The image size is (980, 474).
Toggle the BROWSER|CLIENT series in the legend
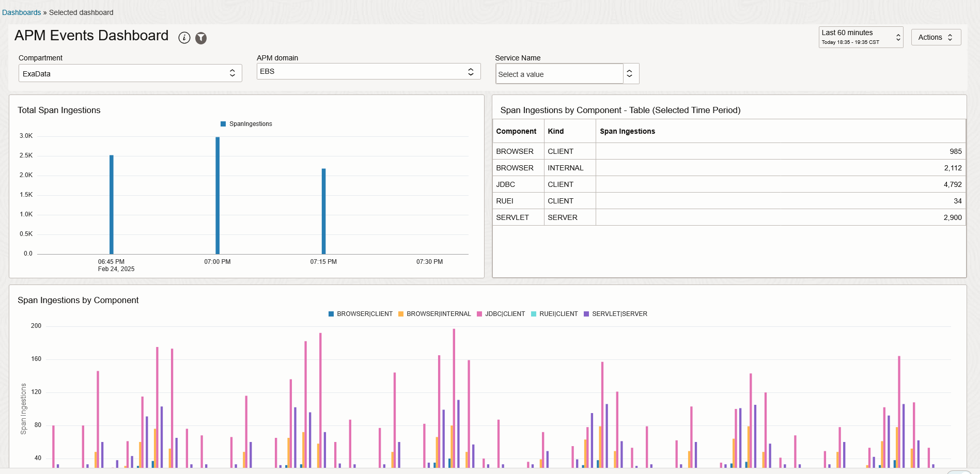point(360,313)
